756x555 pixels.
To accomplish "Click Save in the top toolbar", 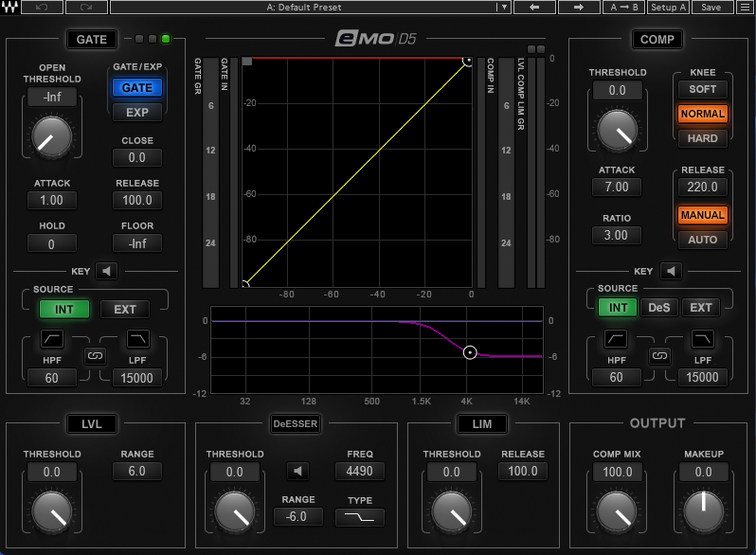I will pos(711,7).
